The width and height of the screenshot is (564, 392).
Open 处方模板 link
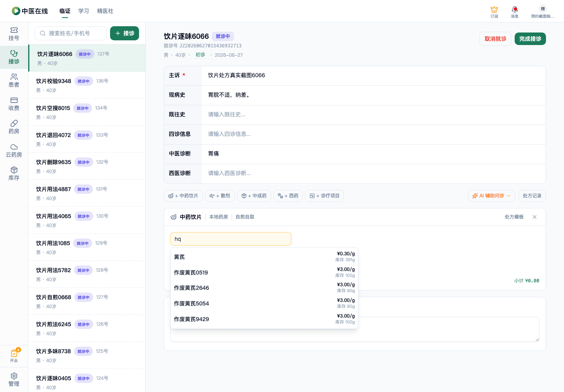click(514, 217)
